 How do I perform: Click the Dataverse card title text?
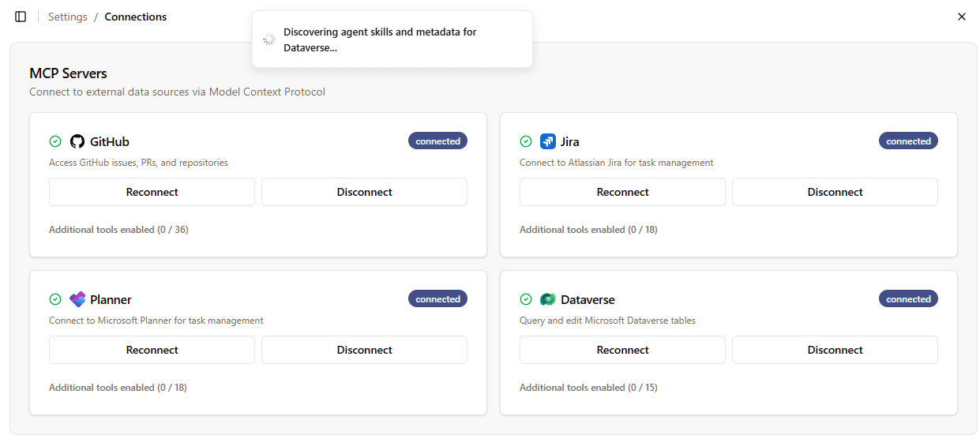pos(588,300)
